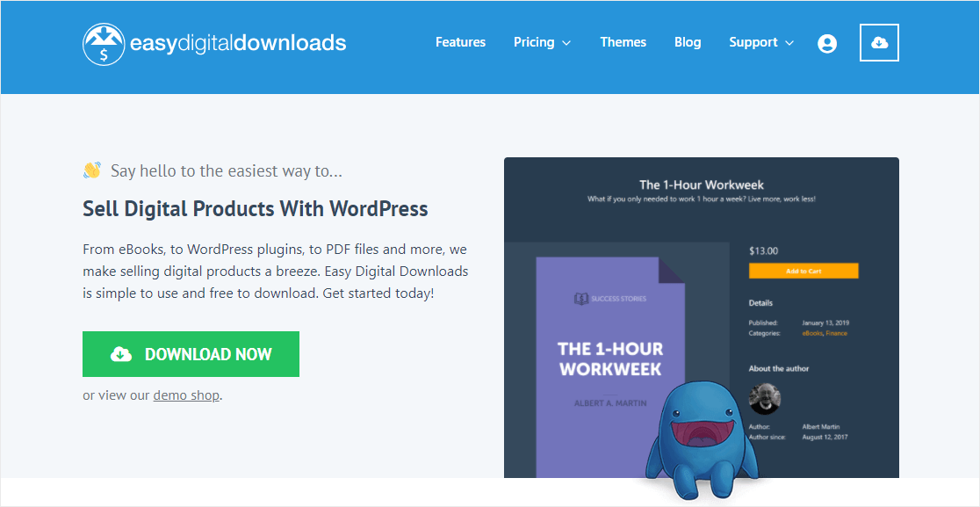The image size is (980, 507).
Task: Open the Features menu item
Action: pos(461,42)
